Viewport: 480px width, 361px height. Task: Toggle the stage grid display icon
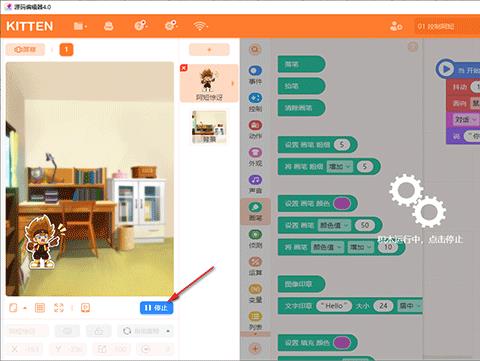coord(40,308)
